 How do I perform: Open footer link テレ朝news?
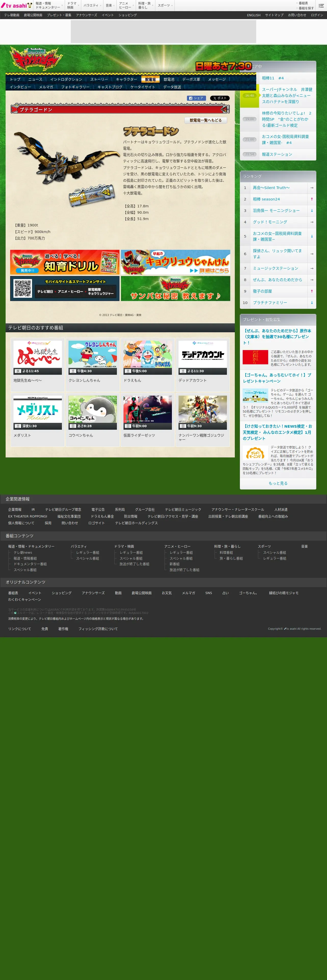[x=23, y=552]
